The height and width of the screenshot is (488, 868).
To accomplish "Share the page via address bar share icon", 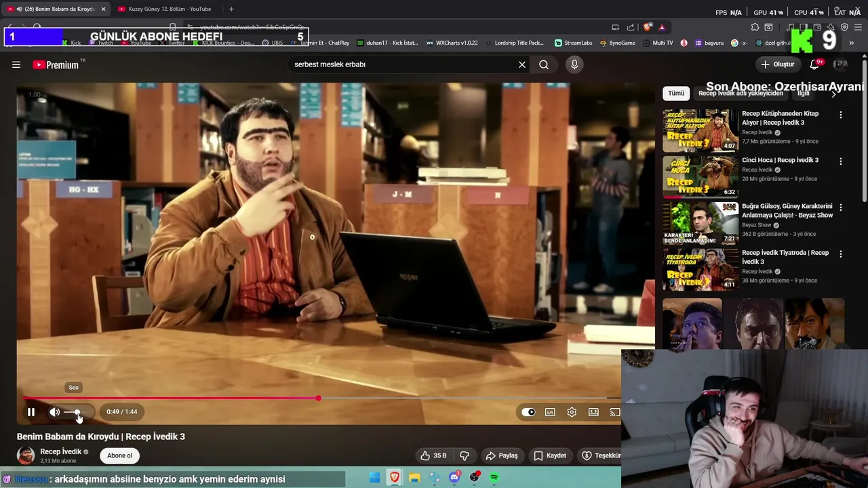I will (631, 27).
